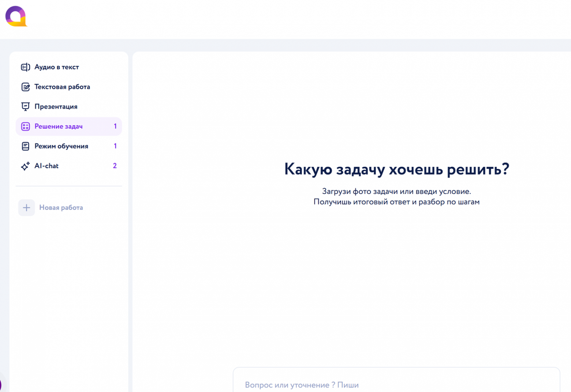Click the Режим обучения book icon
The image size is (571, 392).
(x=25, y=146)
